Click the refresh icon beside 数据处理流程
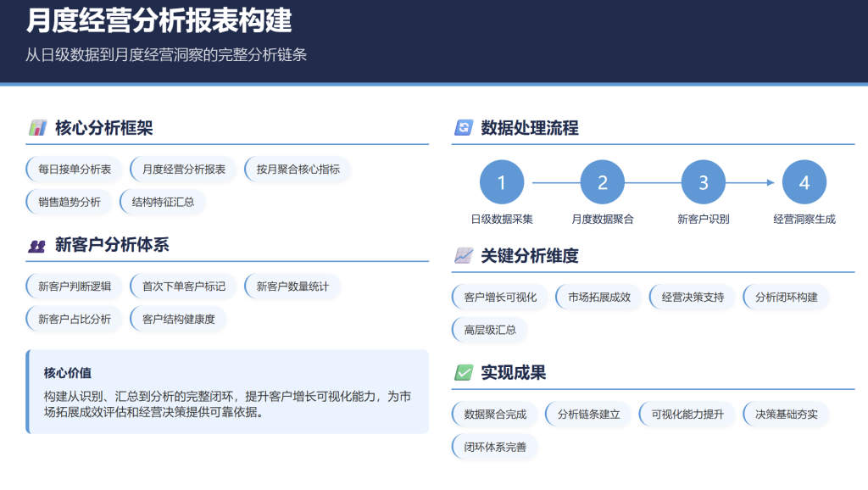 coord(464,128)
